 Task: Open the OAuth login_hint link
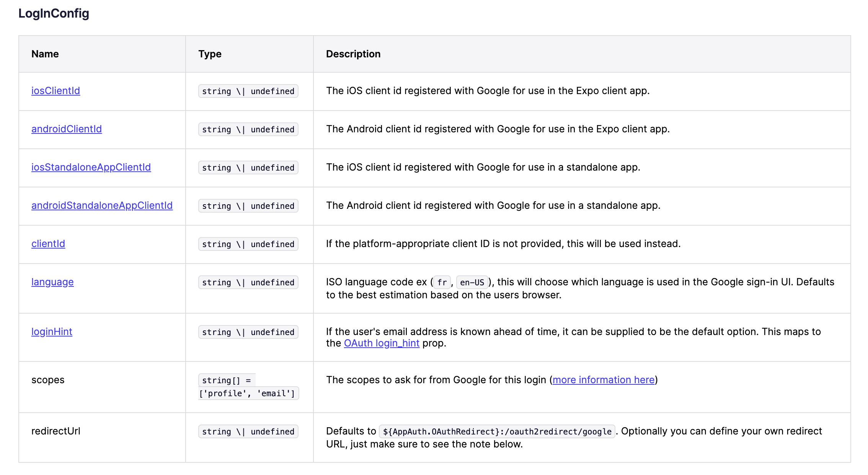[382, 343]
